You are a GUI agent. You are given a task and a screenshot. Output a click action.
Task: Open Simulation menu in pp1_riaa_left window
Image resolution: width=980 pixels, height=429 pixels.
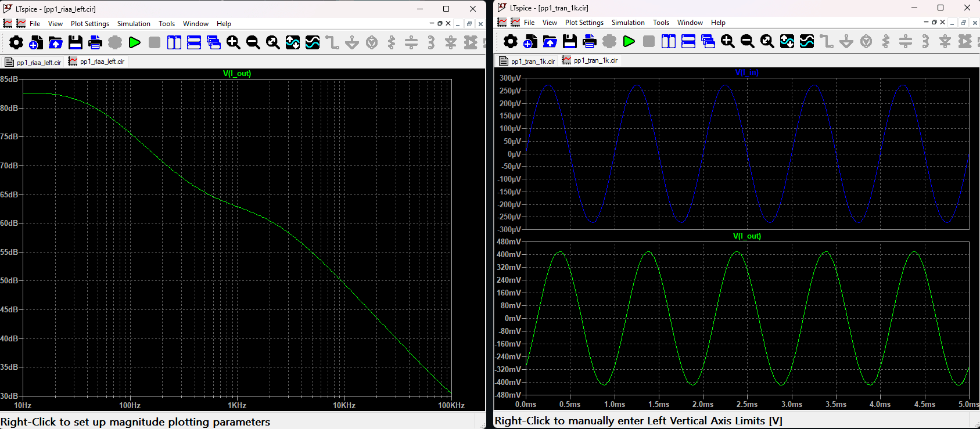tap(134, 24)
